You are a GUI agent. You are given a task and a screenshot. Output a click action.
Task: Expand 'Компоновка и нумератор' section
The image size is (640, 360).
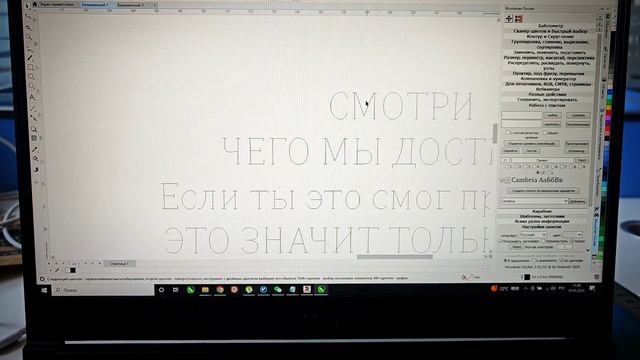[x=548, y=78]
